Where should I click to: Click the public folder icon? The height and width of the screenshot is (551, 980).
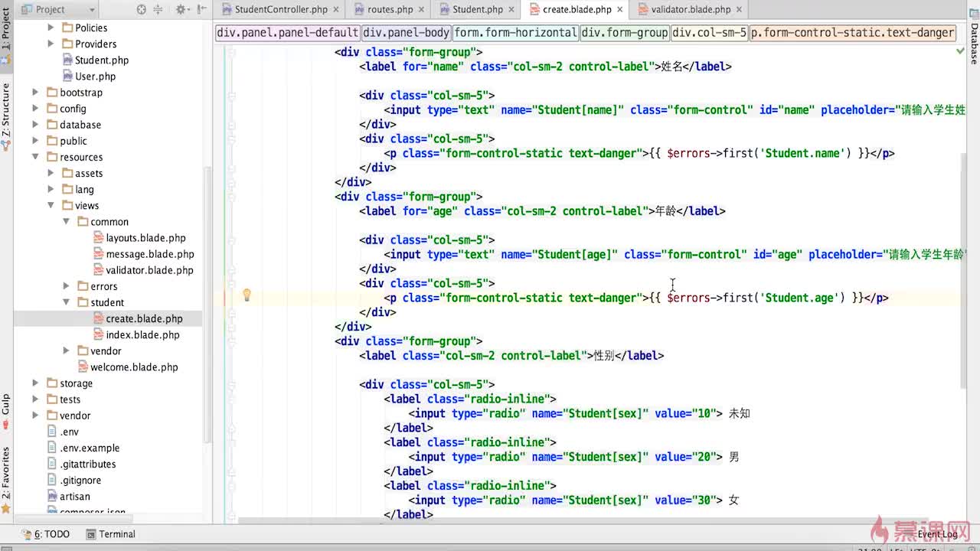click(x=52, y=141)
